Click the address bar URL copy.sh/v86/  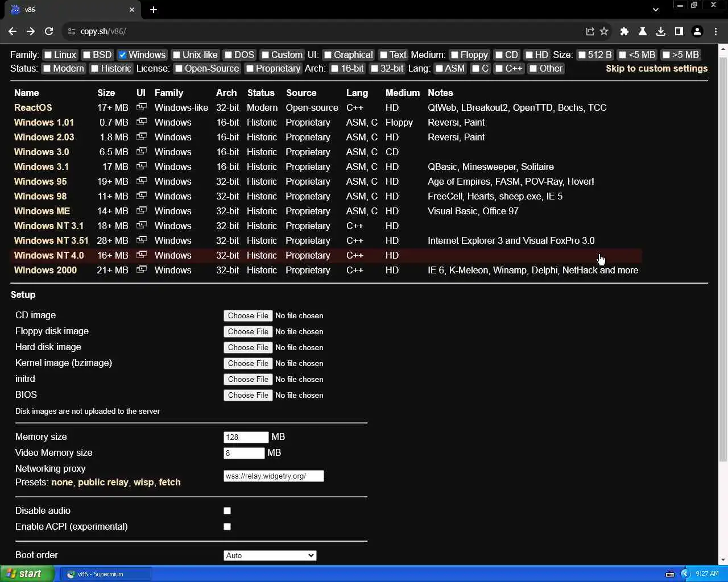pyautogui.click(x=103, y=31)
